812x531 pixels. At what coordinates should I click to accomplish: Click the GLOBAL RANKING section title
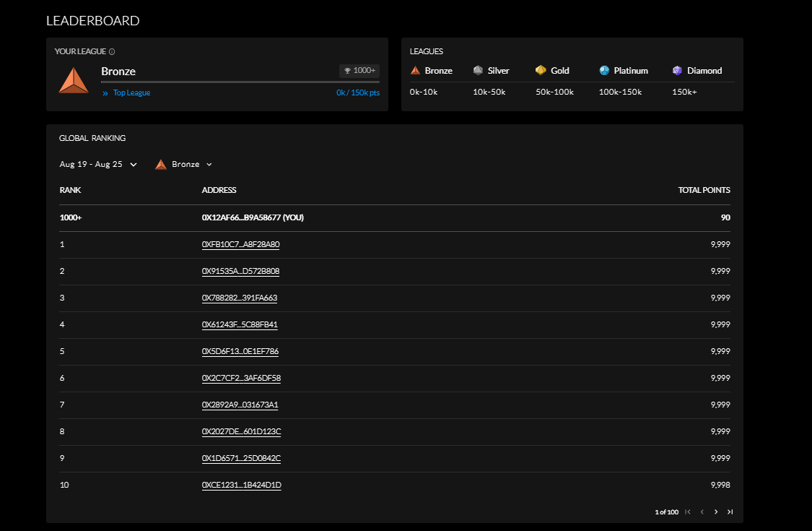pos(92,138)
